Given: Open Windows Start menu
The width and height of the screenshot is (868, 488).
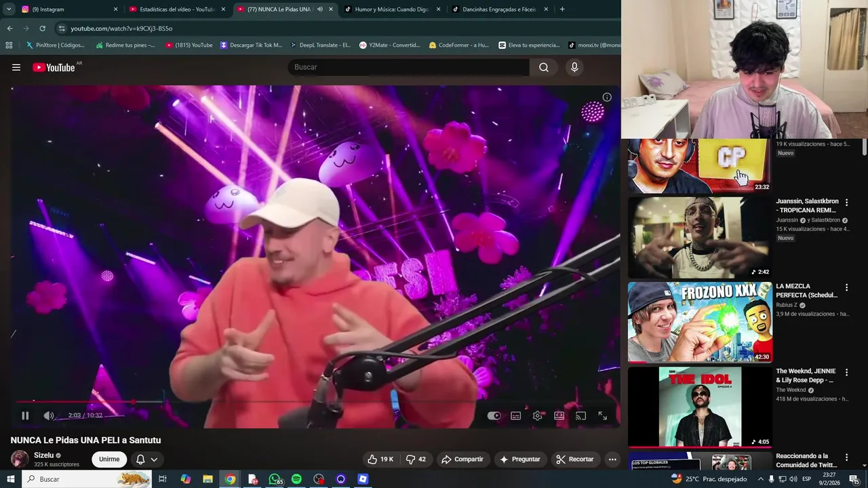Looking at the screenshot, I should (10, 479).
